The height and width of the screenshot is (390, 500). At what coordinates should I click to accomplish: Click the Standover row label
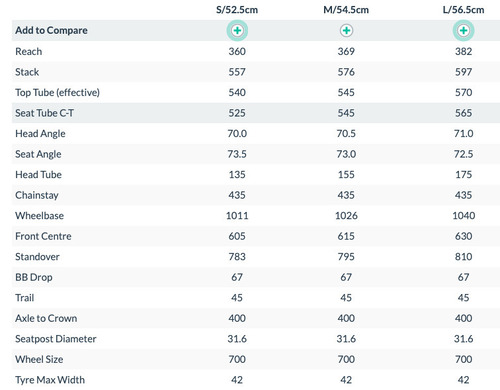point(37,257)
